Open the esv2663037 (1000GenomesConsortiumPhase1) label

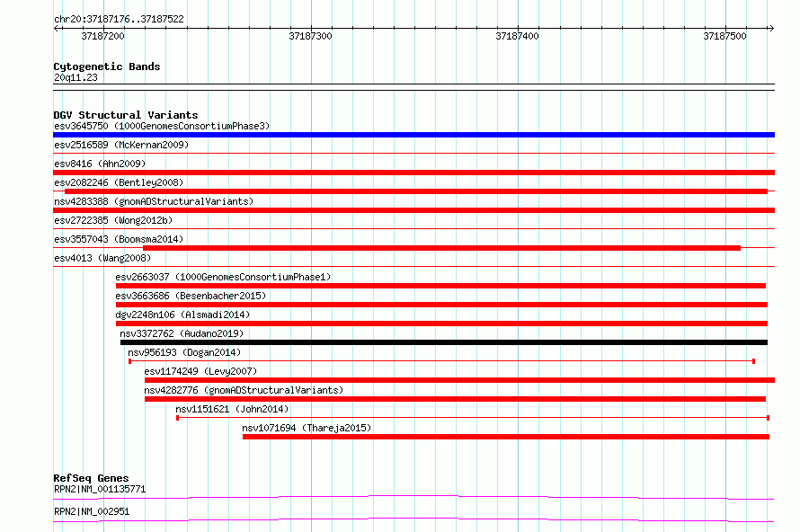coord(223,277)
